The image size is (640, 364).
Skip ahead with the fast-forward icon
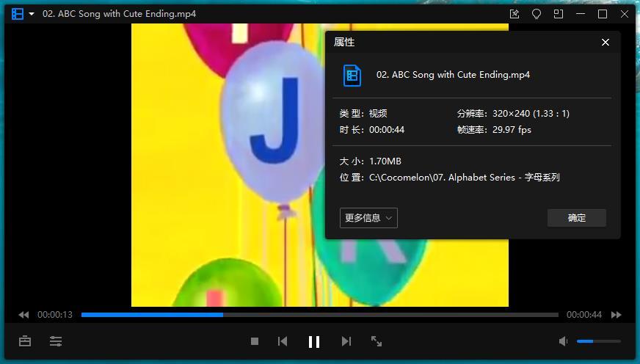click(x=617, y=315)
